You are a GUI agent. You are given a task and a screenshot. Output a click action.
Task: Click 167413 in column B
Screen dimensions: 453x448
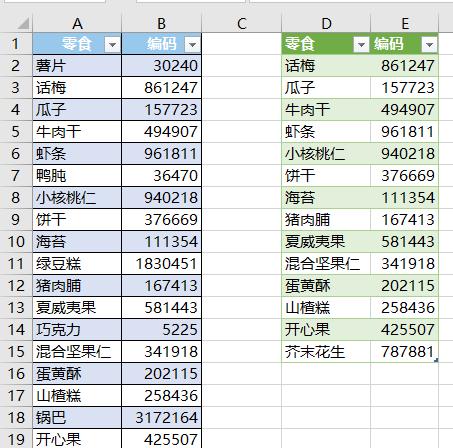coord(162,286)
